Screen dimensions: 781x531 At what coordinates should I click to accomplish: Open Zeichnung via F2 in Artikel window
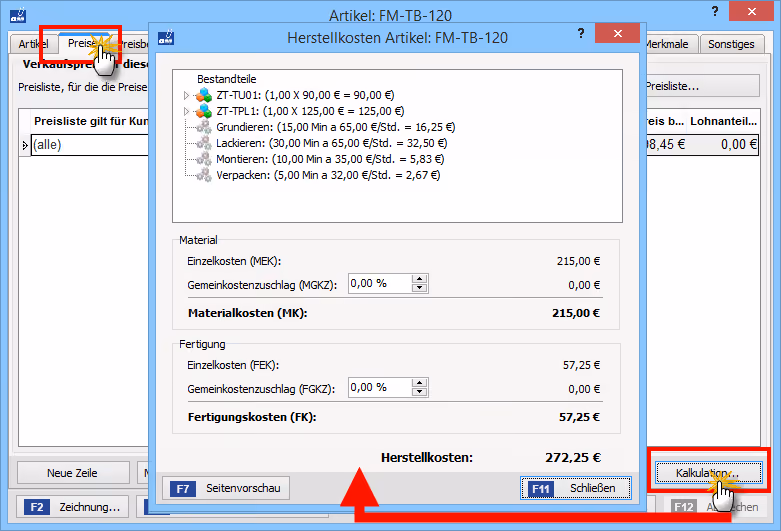point(72,507)
